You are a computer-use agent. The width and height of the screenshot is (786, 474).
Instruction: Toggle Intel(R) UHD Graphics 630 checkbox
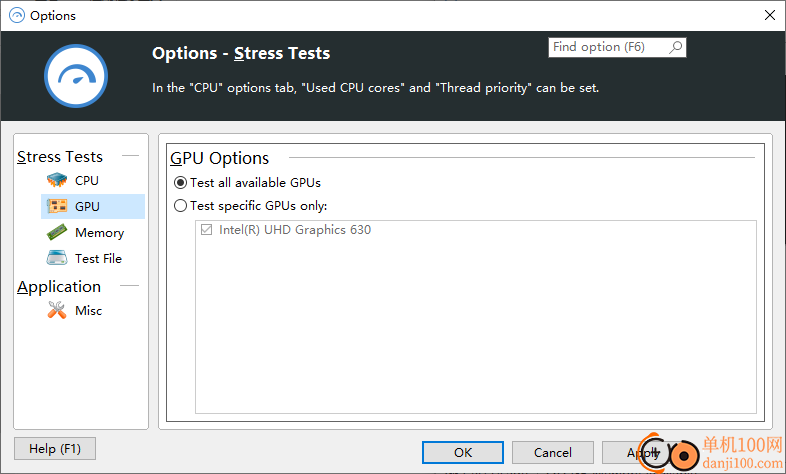click(206, 229)
